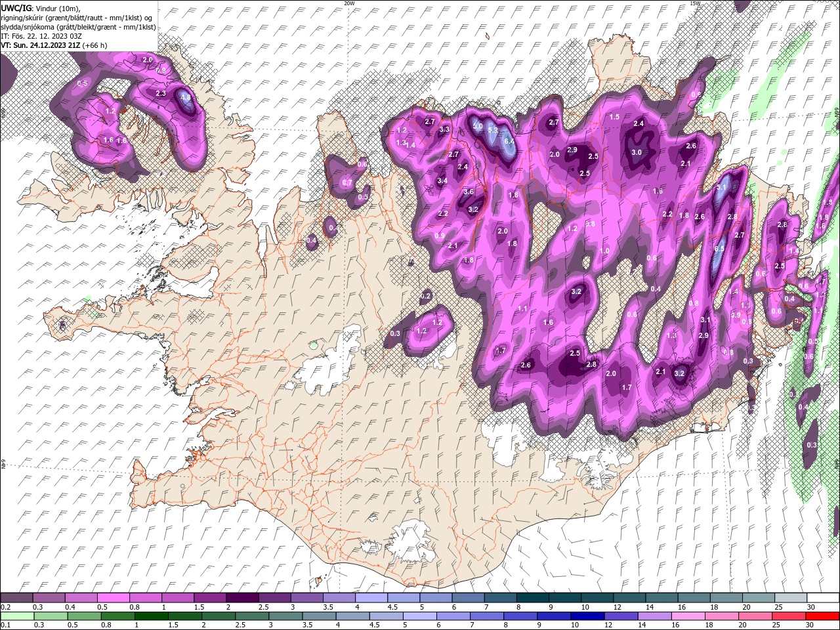The image size is (840, 630).
Task: Select the 2–2.5 swatch in the rain scale
Action: 219,616
